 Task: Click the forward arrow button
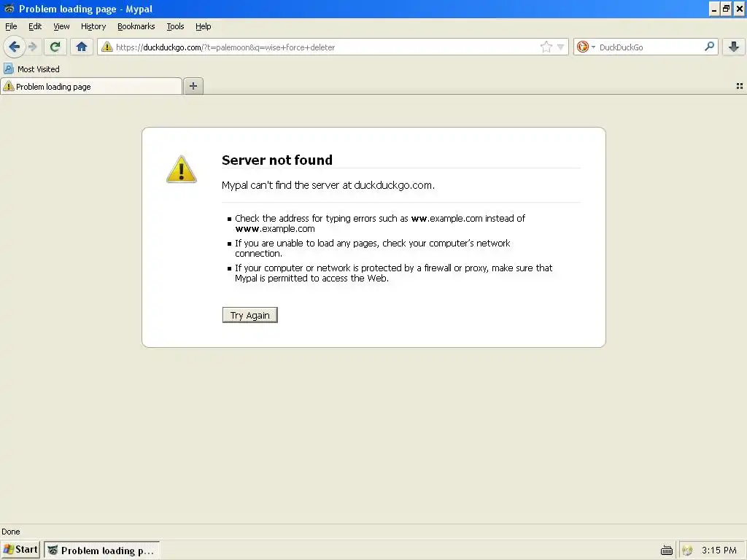tap(32, 47)
